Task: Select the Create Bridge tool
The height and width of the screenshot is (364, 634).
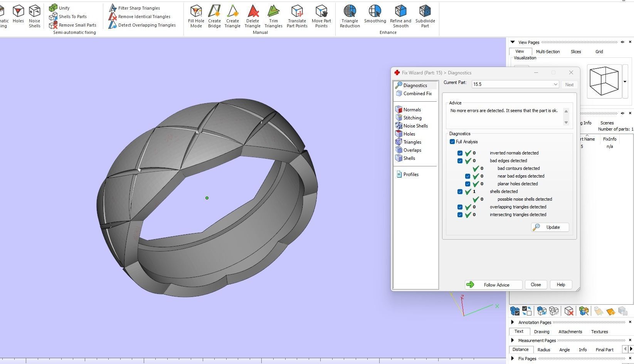Action: (214, 16)
